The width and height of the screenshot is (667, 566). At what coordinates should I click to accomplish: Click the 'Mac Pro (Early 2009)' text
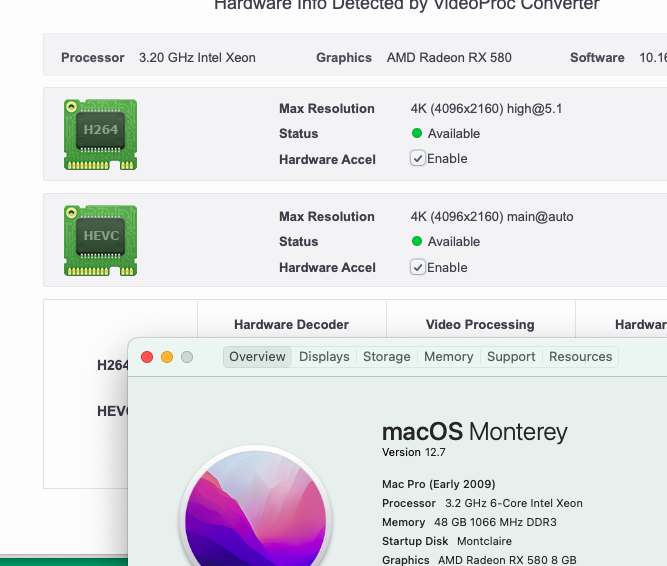pos(439,484)
